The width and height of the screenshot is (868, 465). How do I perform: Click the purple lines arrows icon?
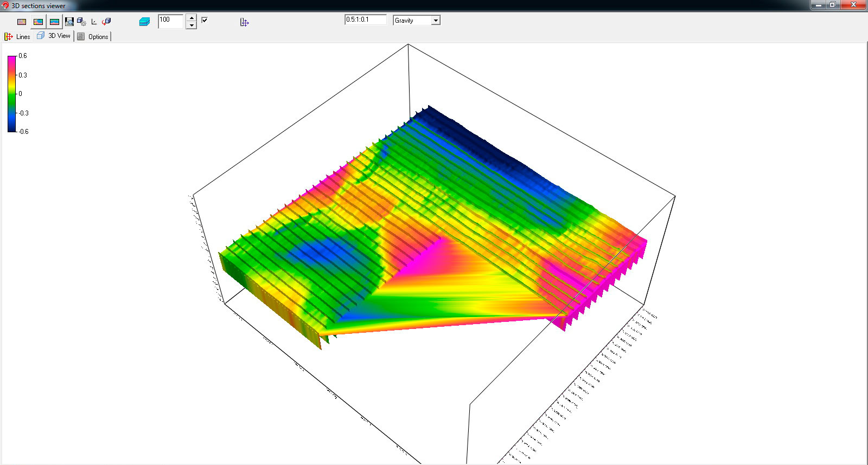tap(244, 22)
